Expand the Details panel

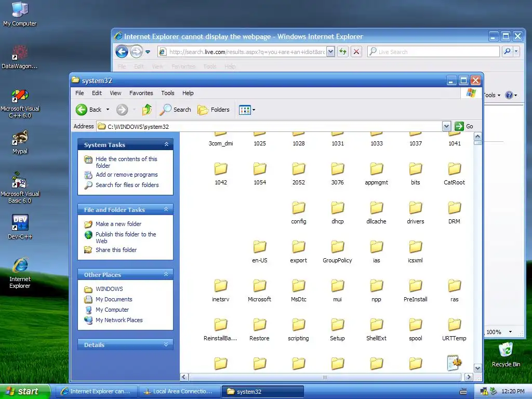pyautogui.click(x=166, y=344)
